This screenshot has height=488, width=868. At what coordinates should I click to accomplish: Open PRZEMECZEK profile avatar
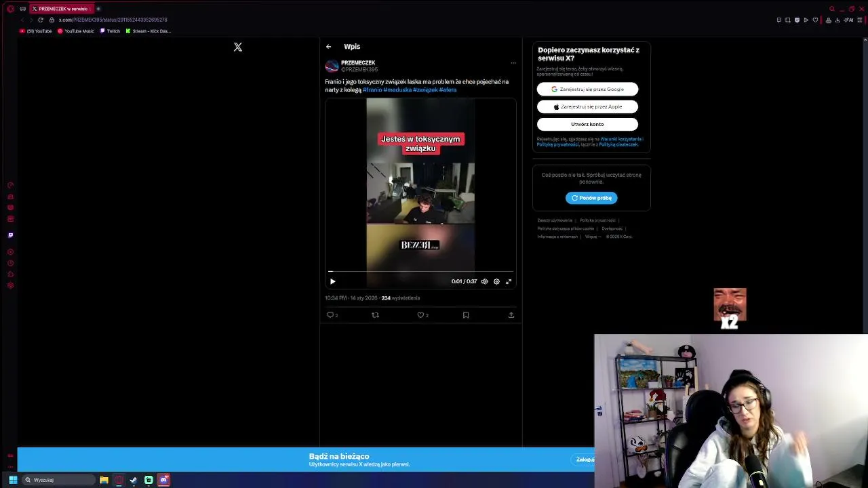332,66
